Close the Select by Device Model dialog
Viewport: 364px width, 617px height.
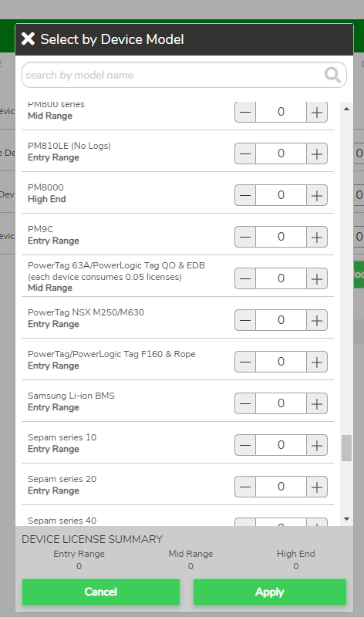point(28,39)
